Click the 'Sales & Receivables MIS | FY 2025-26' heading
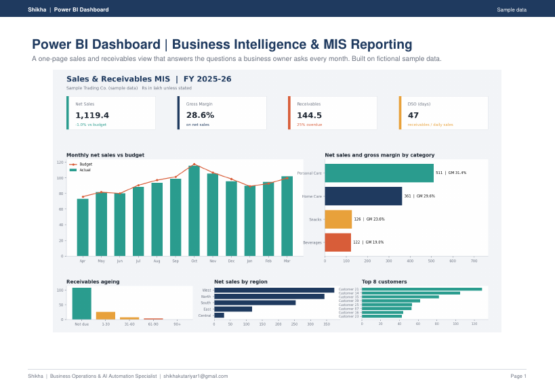The width and height of the screenshot is (555, 392). [148, 79]
